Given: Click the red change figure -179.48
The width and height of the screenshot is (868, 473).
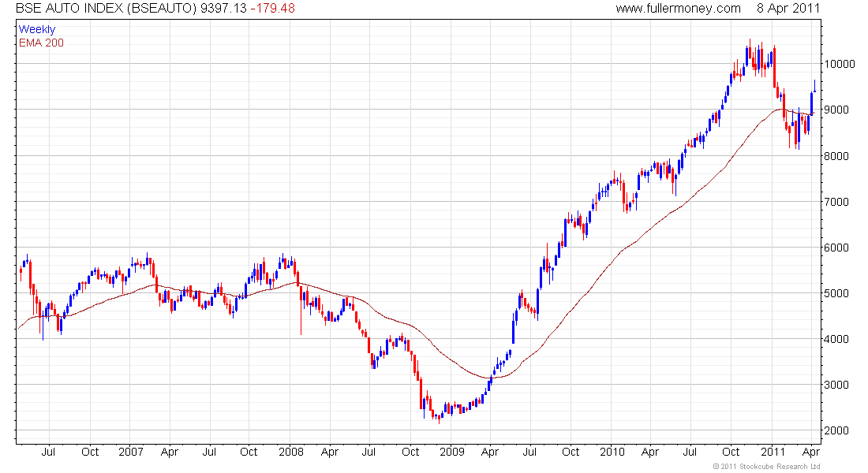Looking at the screenshot, I should 273,9.
